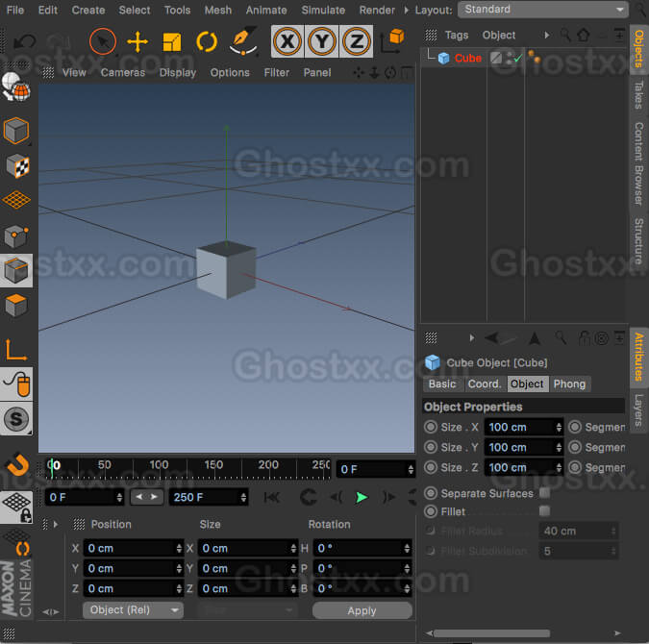Toggle Size . X keyframe circle
The image size is (649, 644).
(431, 427)
